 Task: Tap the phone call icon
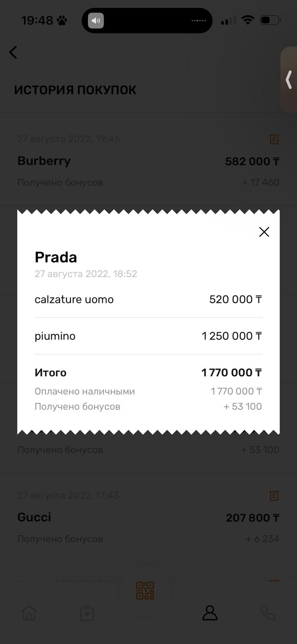pos(268,613)
